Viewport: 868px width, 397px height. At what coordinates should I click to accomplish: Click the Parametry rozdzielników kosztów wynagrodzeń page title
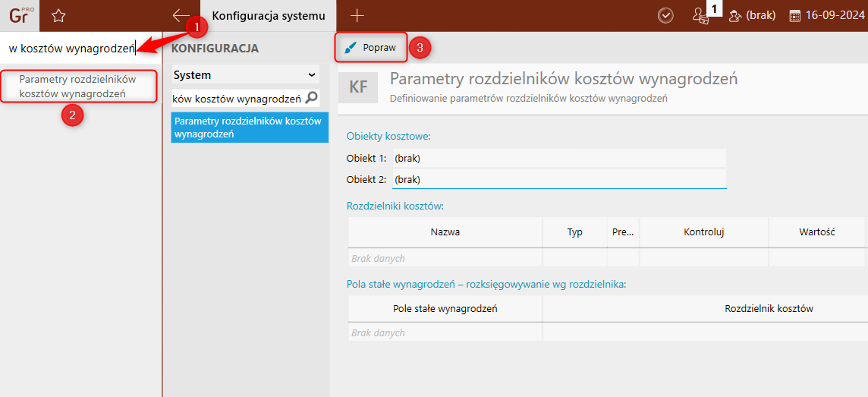[564, 79]
